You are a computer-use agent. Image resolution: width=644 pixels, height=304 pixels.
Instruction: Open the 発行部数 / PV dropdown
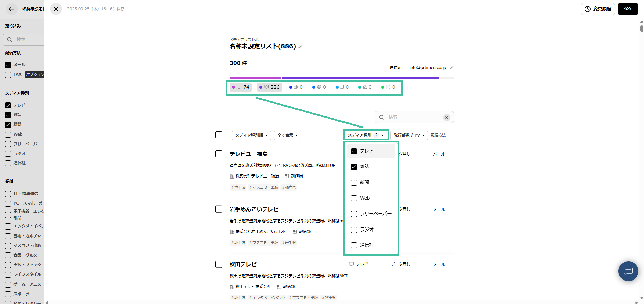coord(409,135)
